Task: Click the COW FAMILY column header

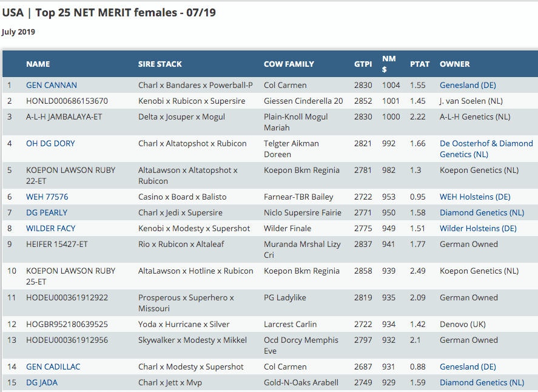Action: (x=289, y=64)
